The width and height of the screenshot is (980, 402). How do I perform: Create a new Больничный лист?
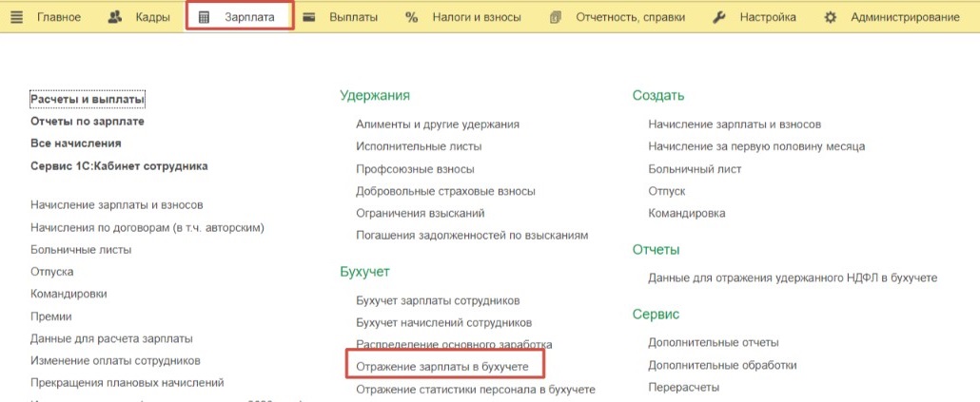pos(695,168)
